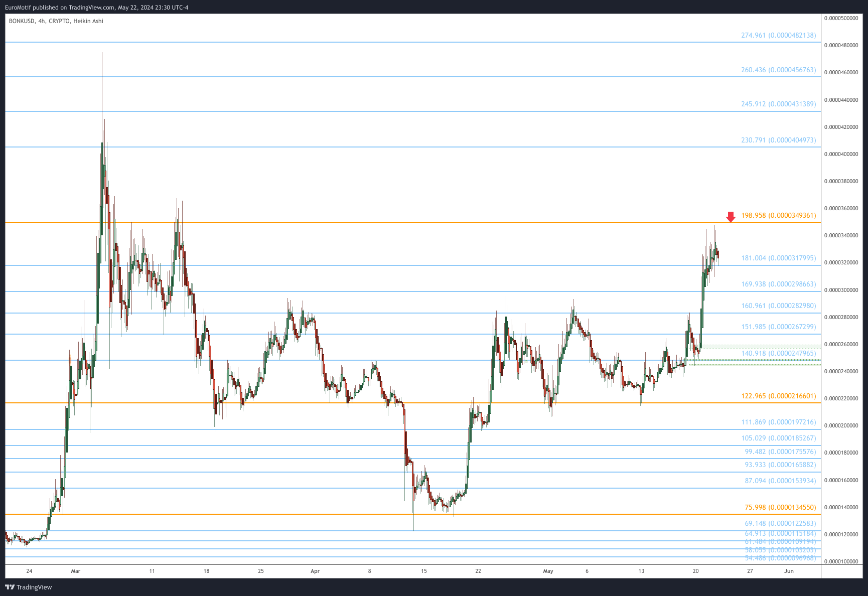Select Fibonacci label 151.985 (0.0000267299)
Image resolution: width=868 pixels, height=596 pixels.
coord(779,327)
